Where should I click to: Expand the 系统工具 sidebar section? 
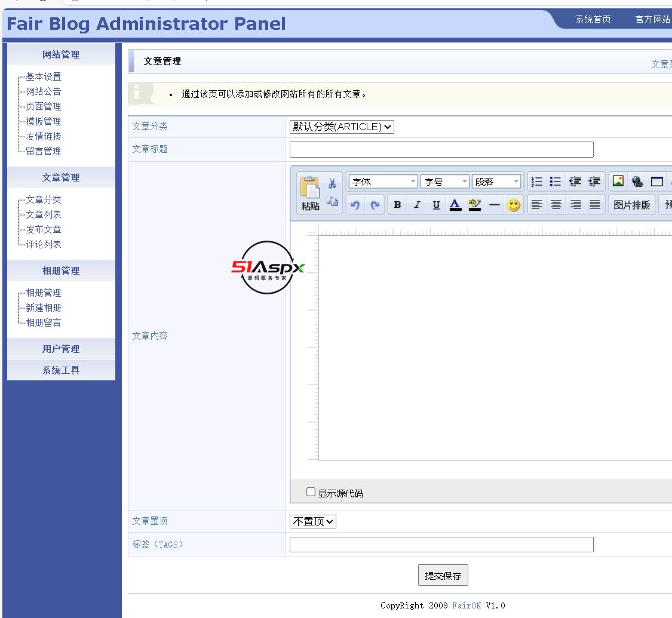click(x=61, y=370)
